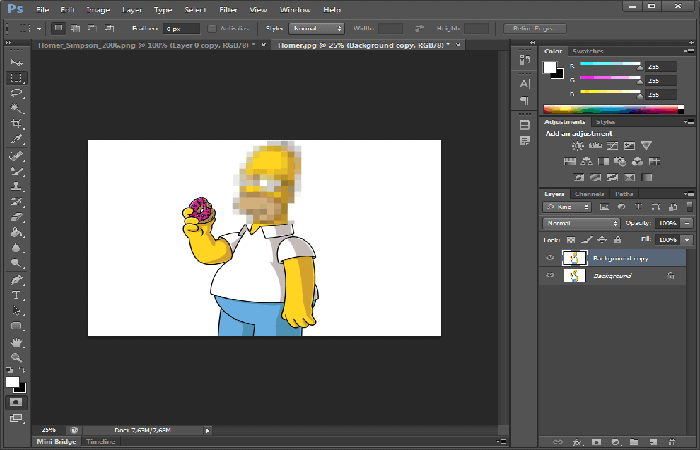Open the status bar document info arrow
Image resolution: width=700 pixels, height=450 pixels.
click(x=207, y=430)
